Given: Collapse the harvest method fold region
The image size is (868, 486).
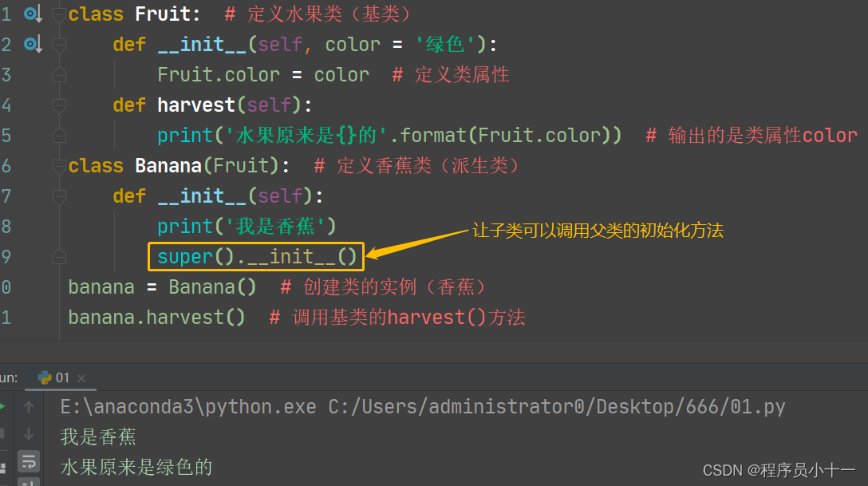Looking at the screenshot, I should tap(58, 105).
